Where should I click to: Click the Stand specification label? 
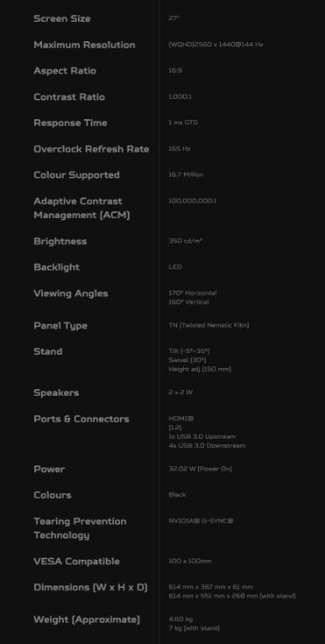[48, 351]
